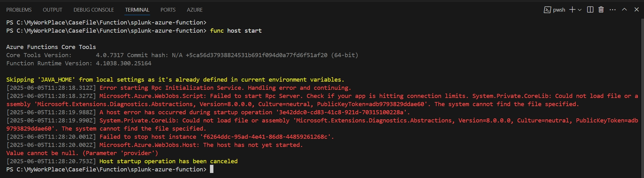Image resolution: width=644 pixels, height=178 pixels.
Task: Split the terminal pane
Action: pos(590,10)
